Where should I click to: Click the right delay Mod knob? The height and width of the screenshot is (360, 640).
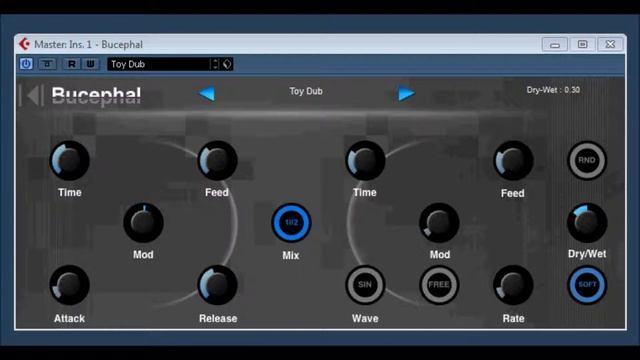pyautogui.click(x=439, y=223)
